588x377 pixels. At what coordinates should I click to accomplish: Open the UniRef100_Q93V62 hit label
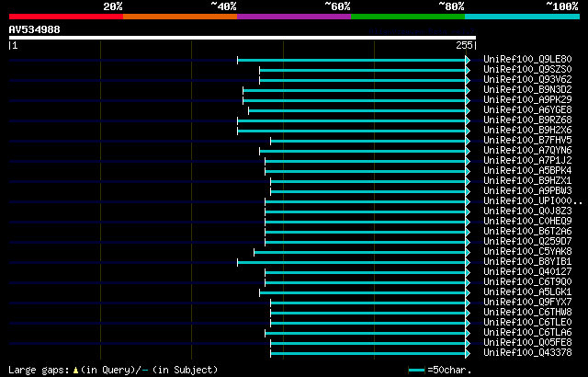527,79
